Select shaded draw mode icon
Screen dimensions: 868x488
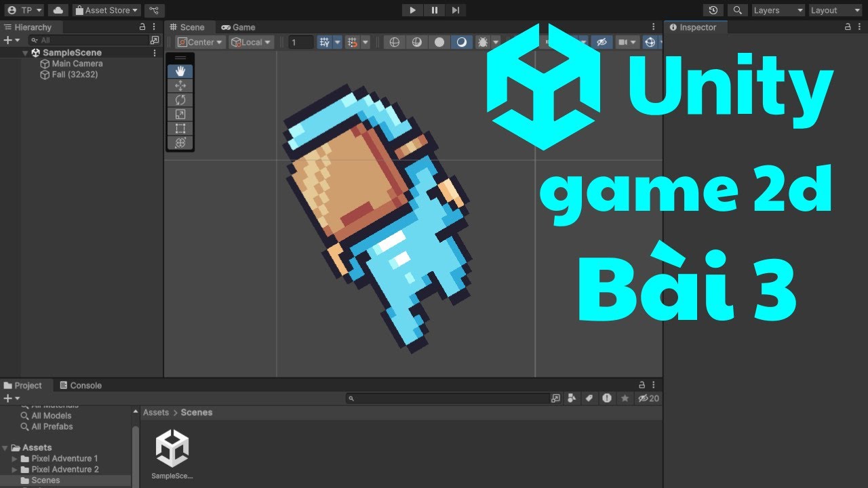462,42
